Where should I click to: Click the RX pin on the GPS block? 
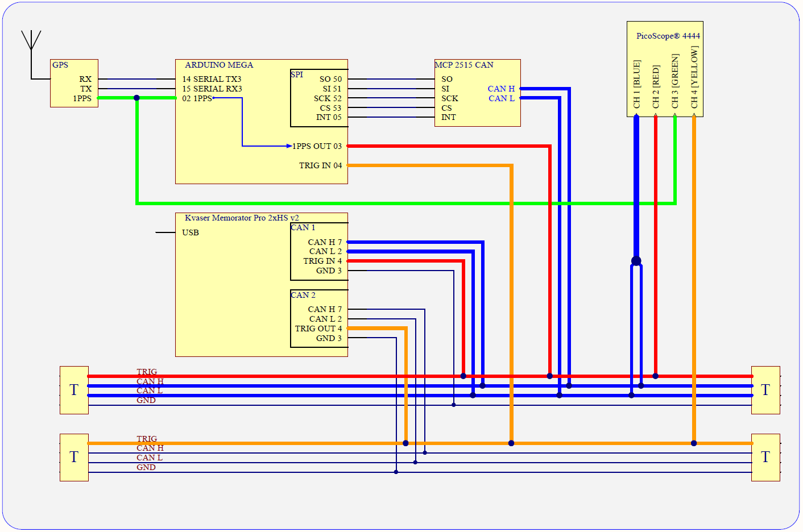(85, 79)
